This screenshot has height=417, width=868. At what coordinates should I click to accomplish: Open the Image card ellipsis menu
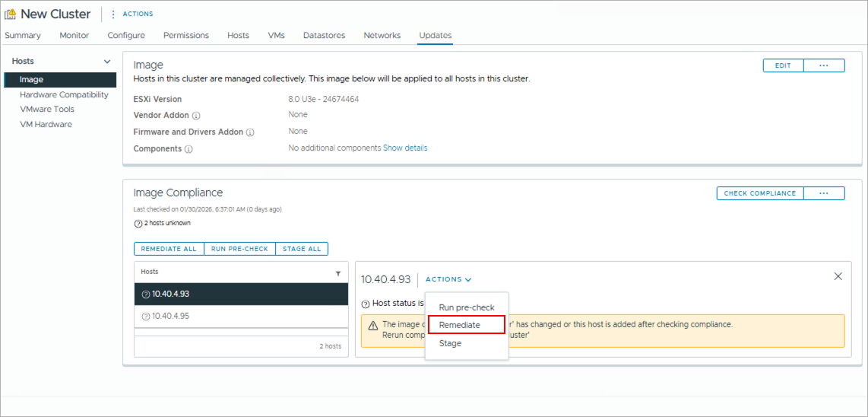pyautogui.click(x=824, y=66)
